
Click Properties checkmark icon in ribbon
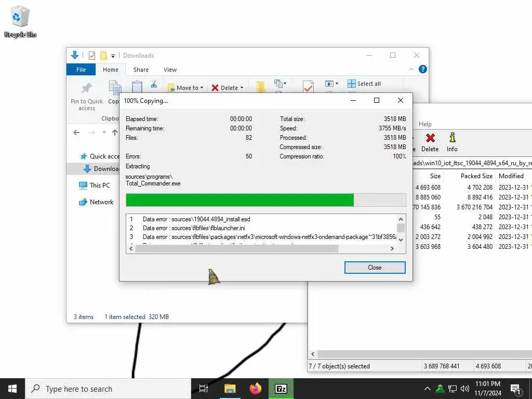coord(308,87)
